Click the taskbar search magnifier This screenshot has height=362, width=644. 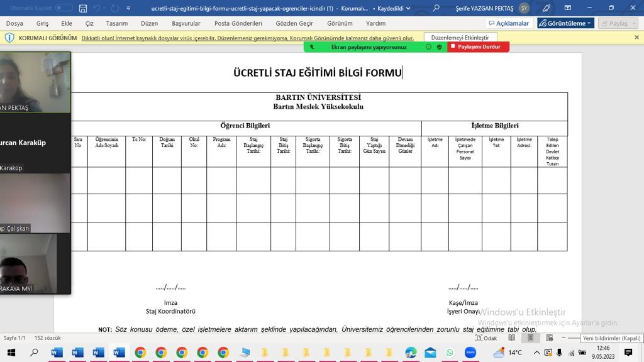34,353
